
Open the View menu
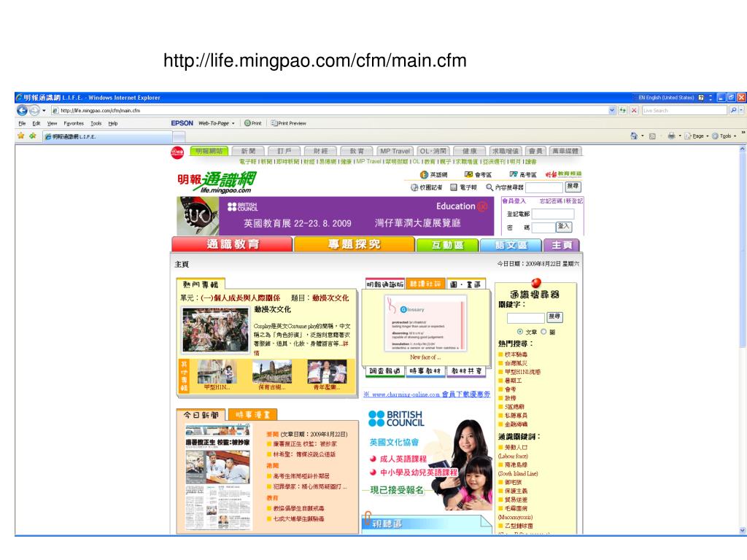[x=52, y=123]
